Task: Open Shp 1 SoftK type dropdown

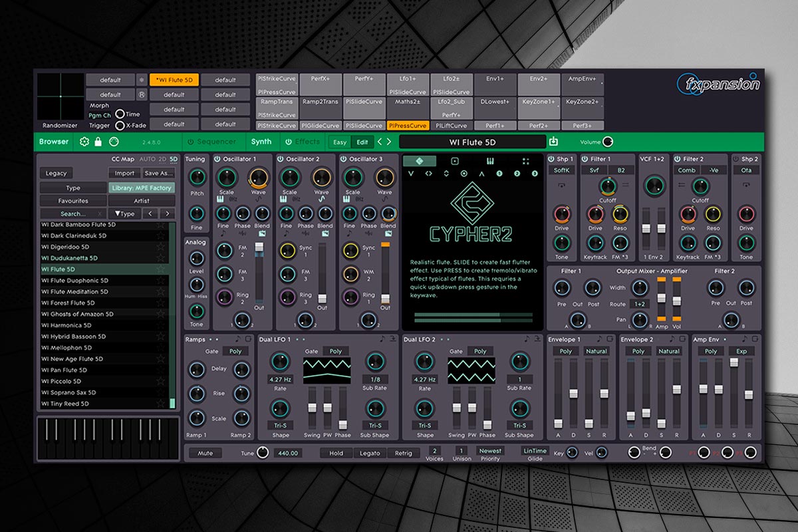Action: click(x=562, y=170)
